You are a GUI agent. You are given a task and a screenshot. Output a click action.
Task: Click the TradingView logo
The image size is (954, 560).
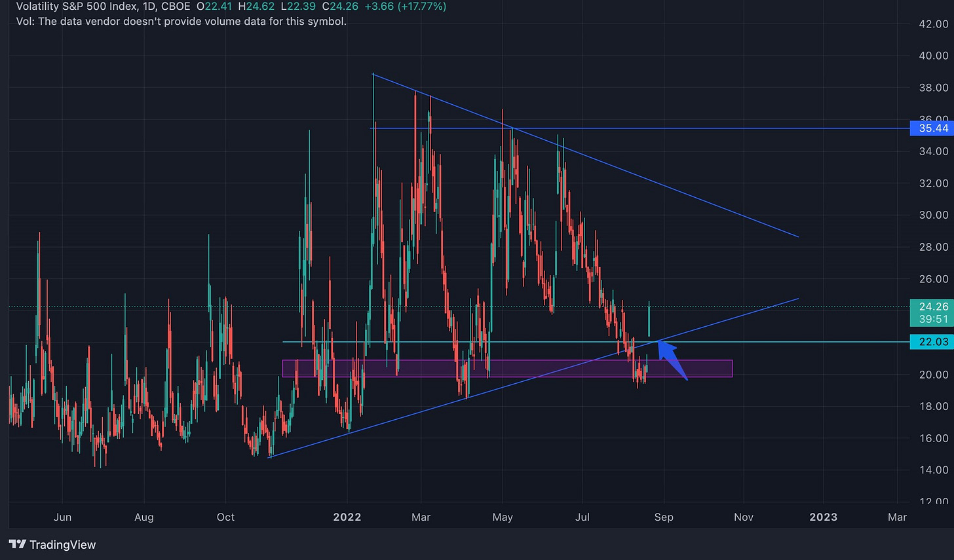click(x=52, y=544)
